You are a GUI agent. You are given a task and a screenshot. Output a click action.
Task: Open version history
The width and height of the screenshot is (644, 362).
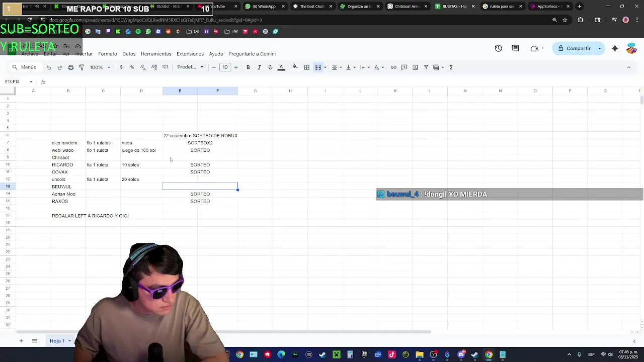point(498,48)
